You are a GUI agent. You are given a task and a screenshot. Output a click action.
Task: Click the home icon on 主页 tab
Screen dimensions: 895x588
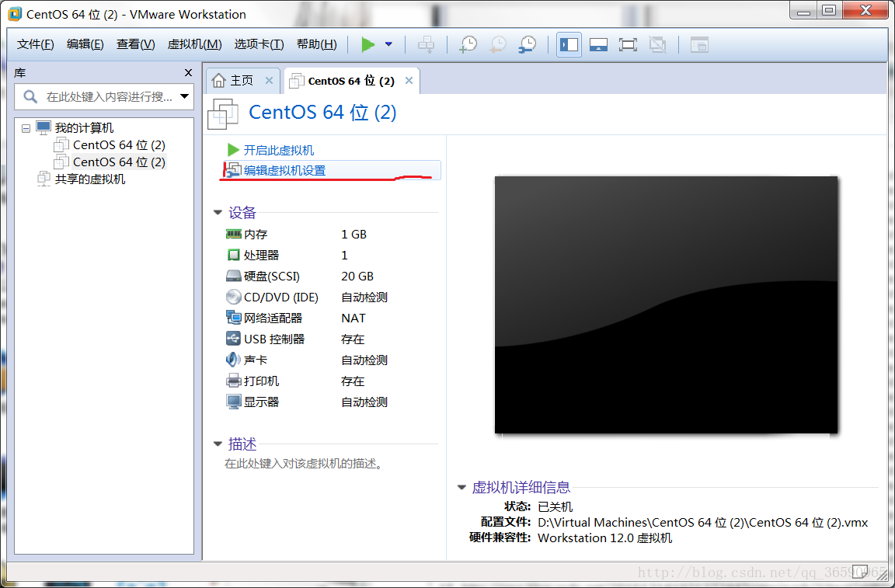(x=218, y=81)
